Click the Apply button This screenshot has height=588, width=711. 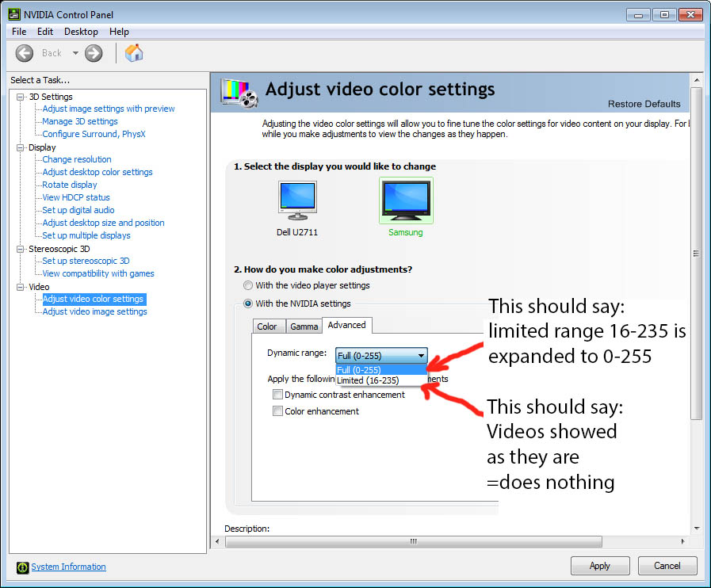click(x=600, y=566)
